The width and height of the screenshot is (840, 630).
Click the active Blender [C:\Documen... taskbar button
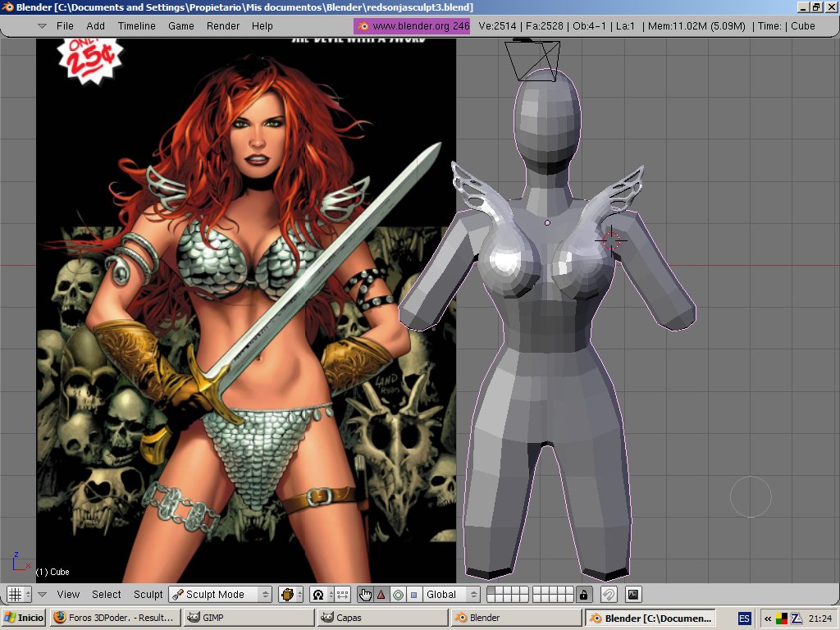(650, 618)
